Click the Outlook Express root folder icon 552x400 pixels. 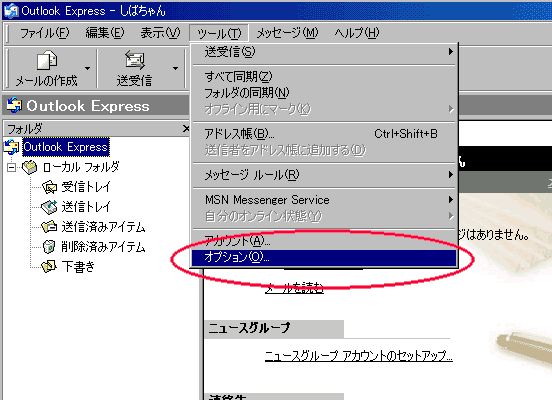click(x=12, y=147)
